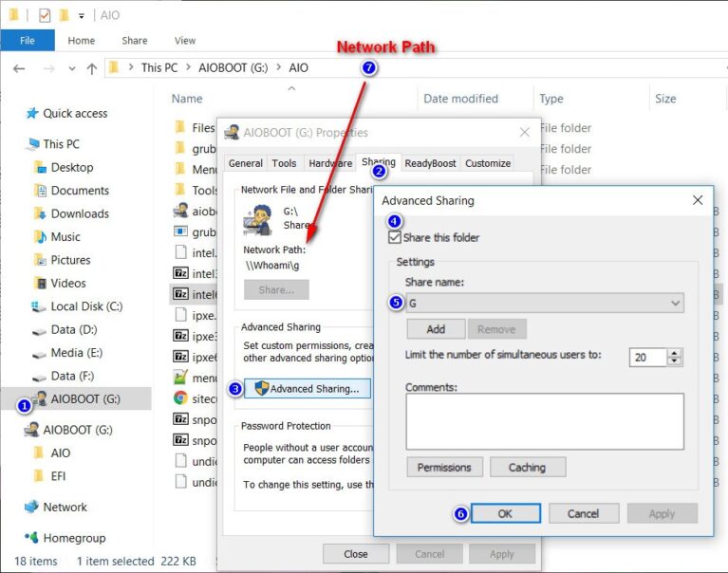Click the Videos icon in sidebar
The height and width of the screenshot is (573, 728).
coord(42,283)
